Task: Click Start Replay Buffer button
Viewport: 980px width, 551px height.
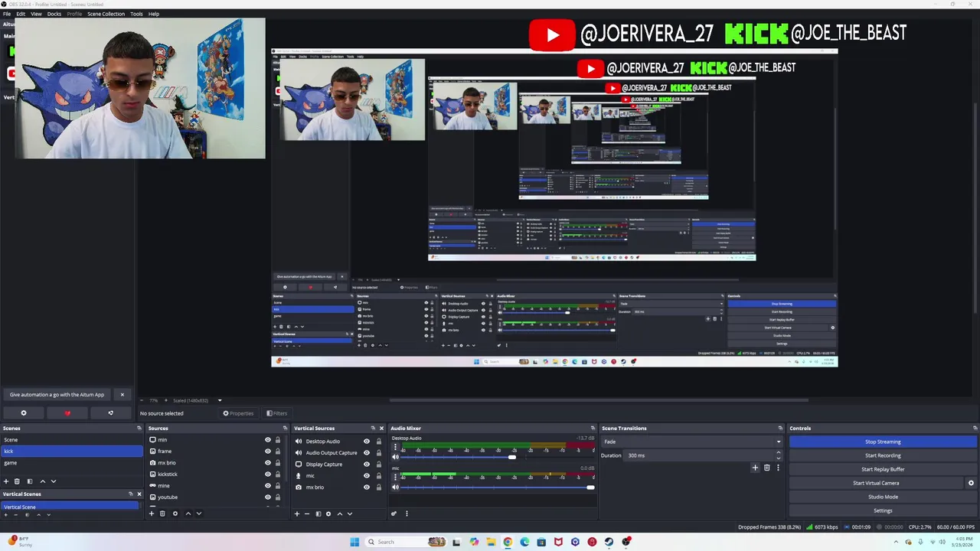Action: pos(883,469)
